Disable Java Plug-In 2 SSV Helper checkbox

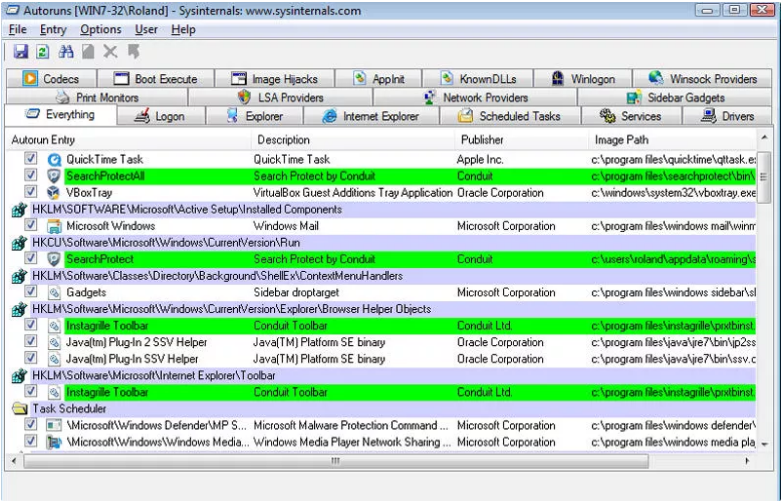click(31, 341)
